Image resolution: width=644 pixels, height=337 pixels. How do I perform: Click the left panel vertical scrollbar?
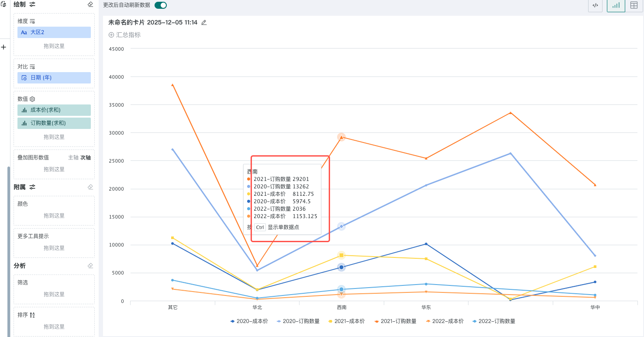pyautogui.click(x=8, y=249)
